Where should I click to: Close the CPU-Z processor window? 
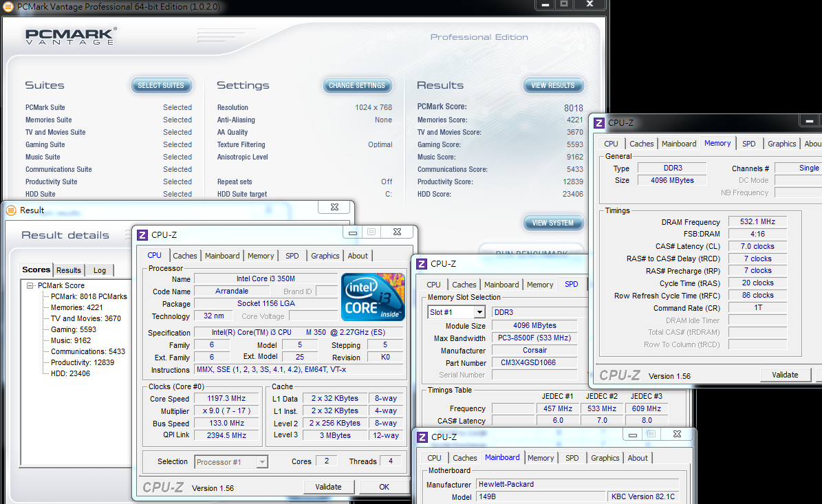coord(397,232)
